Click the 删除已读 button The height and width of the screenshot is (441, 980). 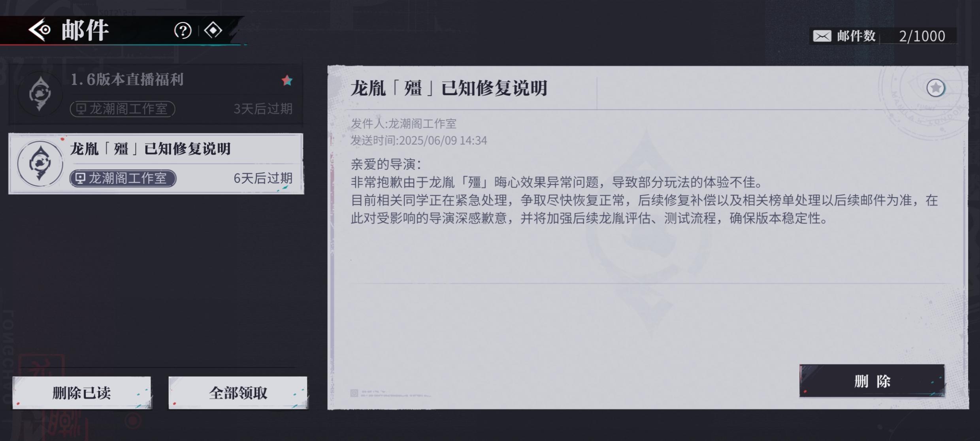pos(82,393)
